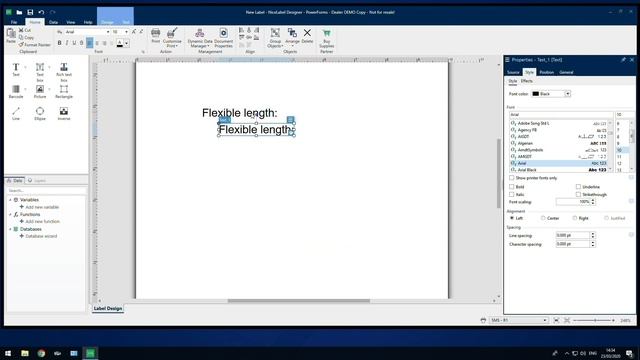The image size is (640, 360).
Task: Select the Inverse tool
Action: [x=64, y=113]
